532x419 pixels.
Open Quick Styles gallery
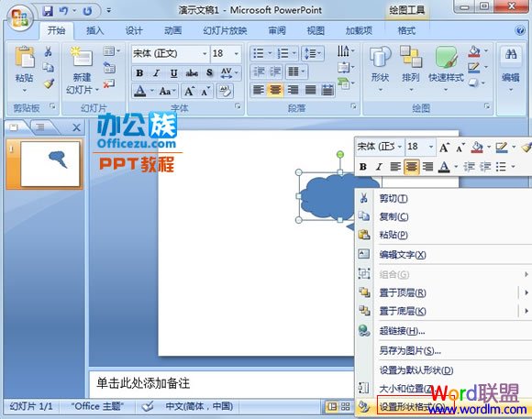[446, 68]
